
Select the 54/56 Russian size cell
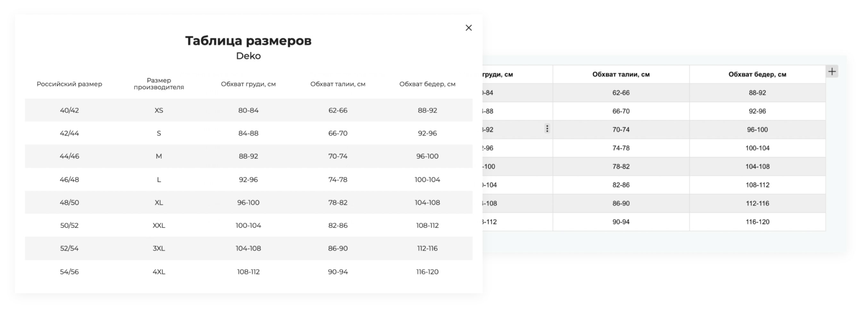(x=70, y=272)
